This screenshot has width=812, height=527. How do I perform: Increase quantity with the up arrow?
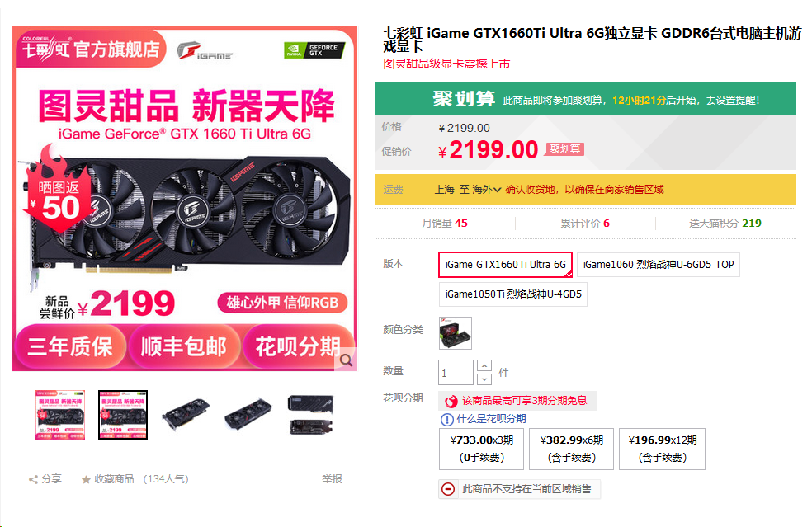tap(484, 366)
